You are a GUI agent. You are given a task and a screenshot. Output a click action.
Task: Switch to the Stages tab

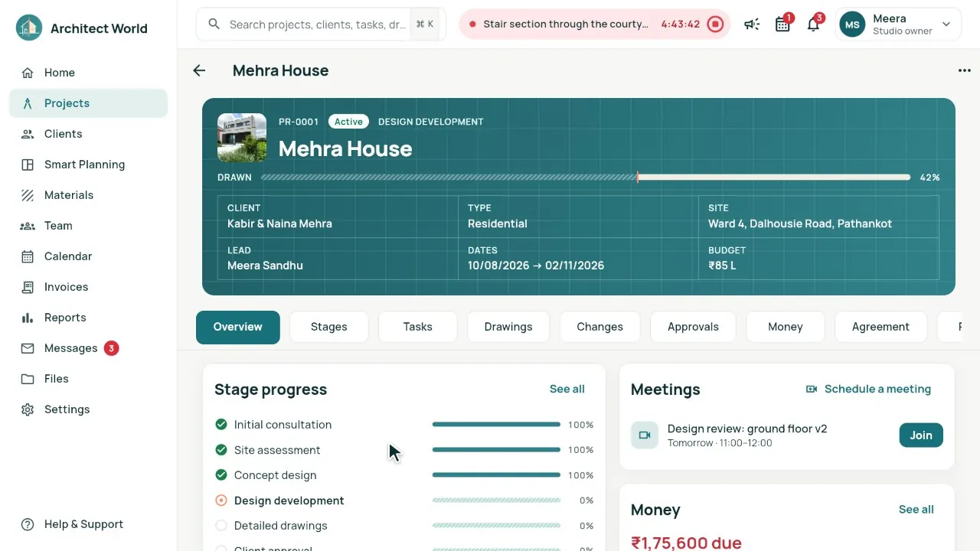pyautogui.click(x=329, y=327)
